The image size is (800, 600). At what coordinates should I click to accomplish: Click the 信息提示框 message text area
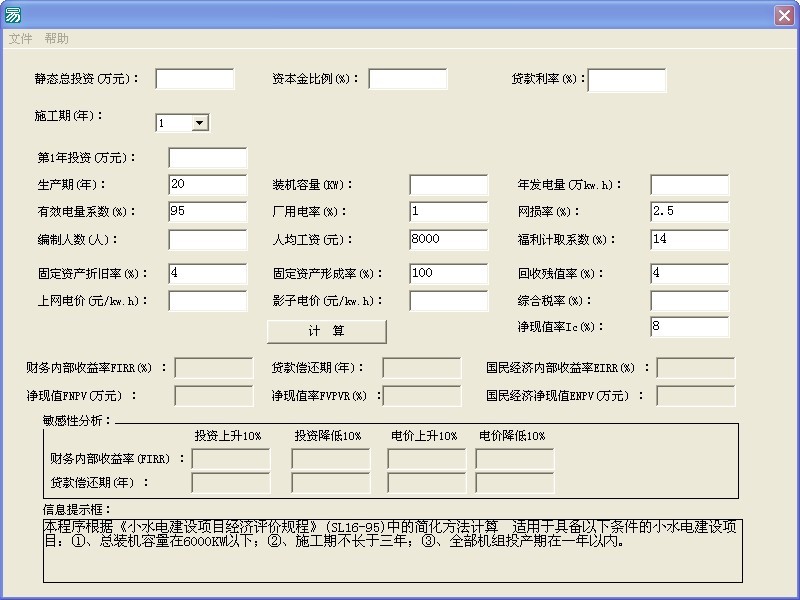(393, 551)
